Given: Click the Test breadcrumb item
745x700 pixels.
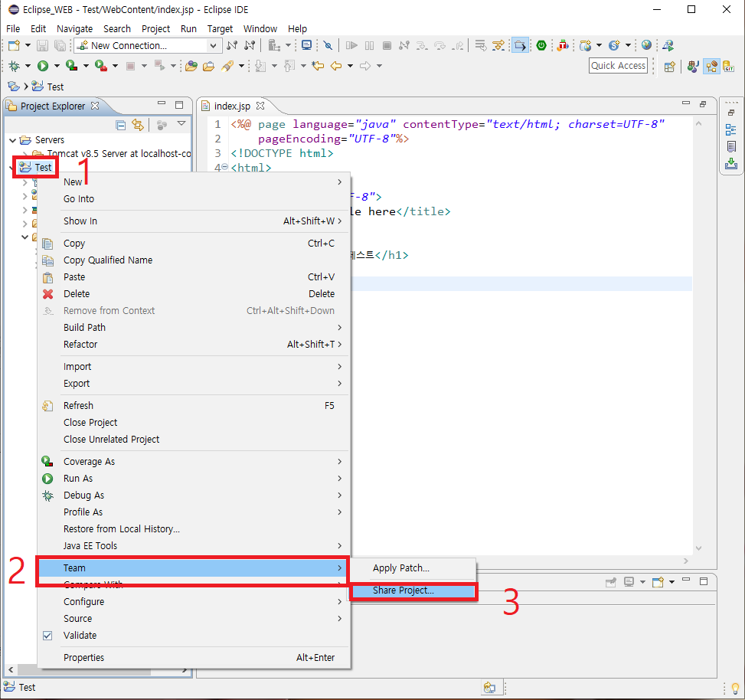Looking at the screenshot, I should pyautogui.click(x=47, y=87).
